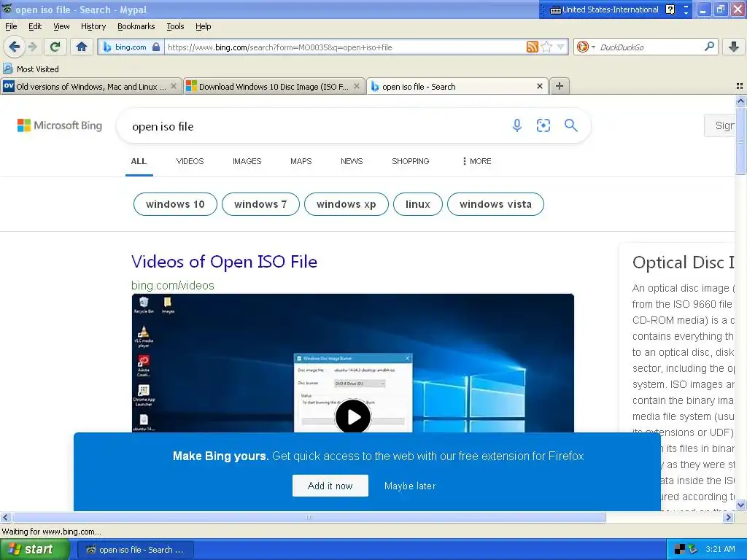Select the Mypal taskbar button
This screenshot has width=747, height=560.
[135, 550]
